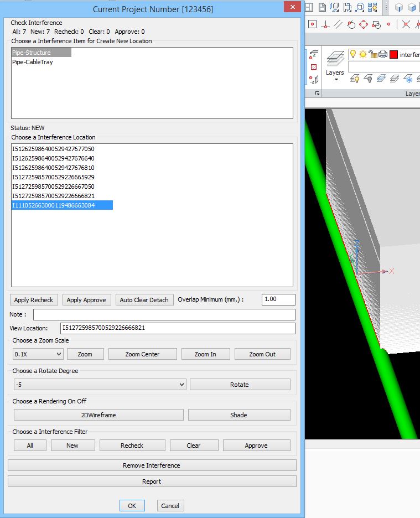
Task: Click the zoom window magnifier icon
Action: click(x=360, y=7)
